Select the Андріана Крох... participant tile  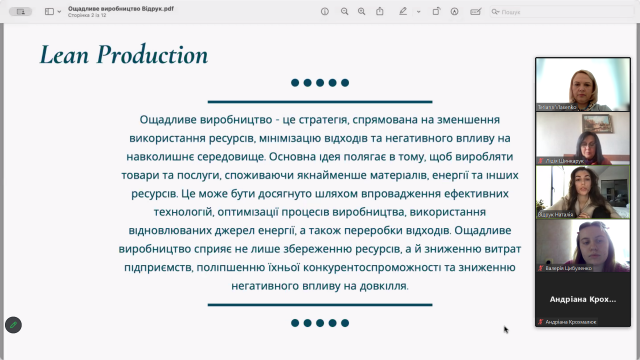click(583, 299)
